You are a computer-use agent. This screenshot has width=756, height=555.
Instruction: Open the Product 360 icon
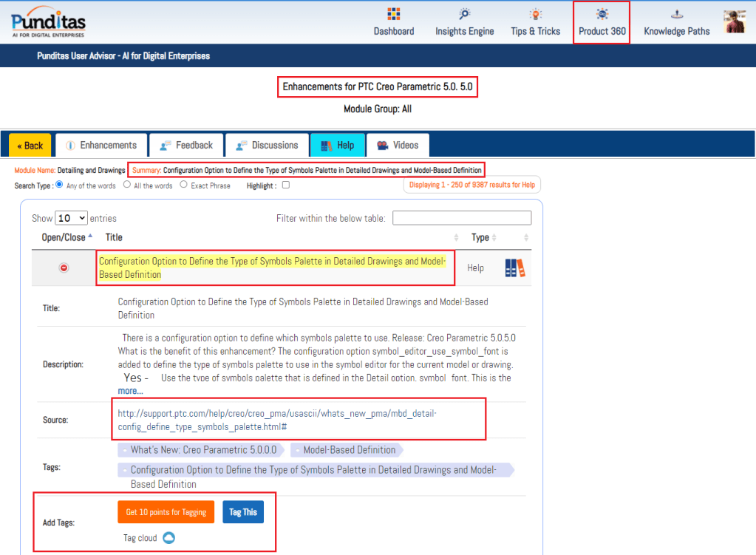point(602,14)
